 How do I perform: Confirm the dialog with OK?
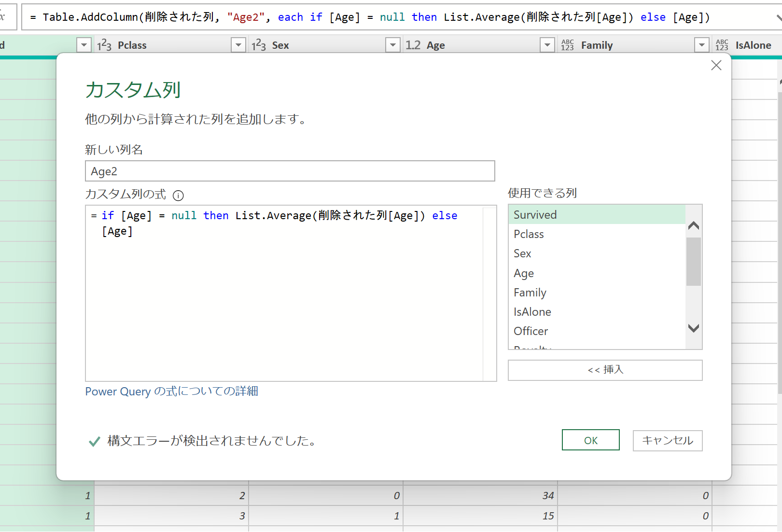[590, 440]
